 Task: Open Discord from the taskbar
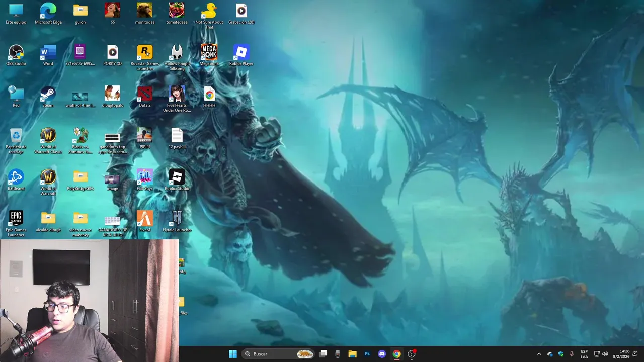pyautogui.click(x=382, y=354)
